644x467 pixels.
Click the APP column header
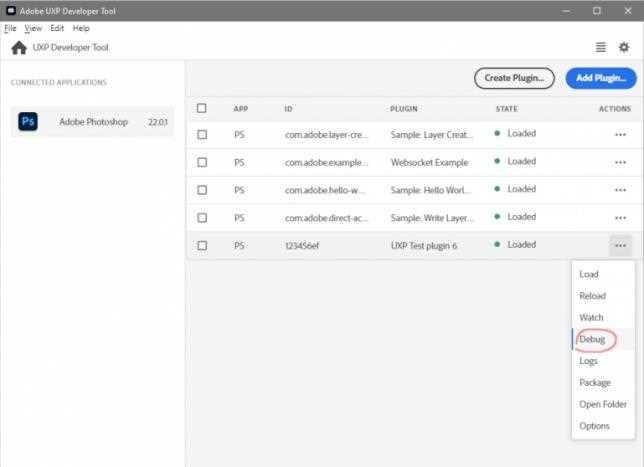(241, 109)
